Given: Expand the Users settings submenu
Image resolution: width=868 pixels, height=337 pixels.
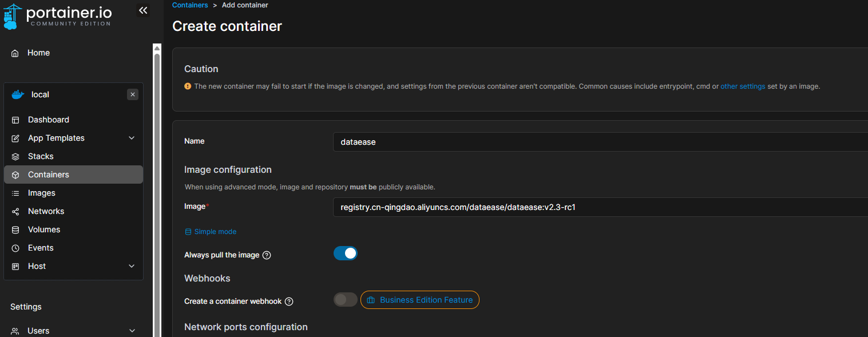Looking at the screenshot, I should (x=132, y=331).
